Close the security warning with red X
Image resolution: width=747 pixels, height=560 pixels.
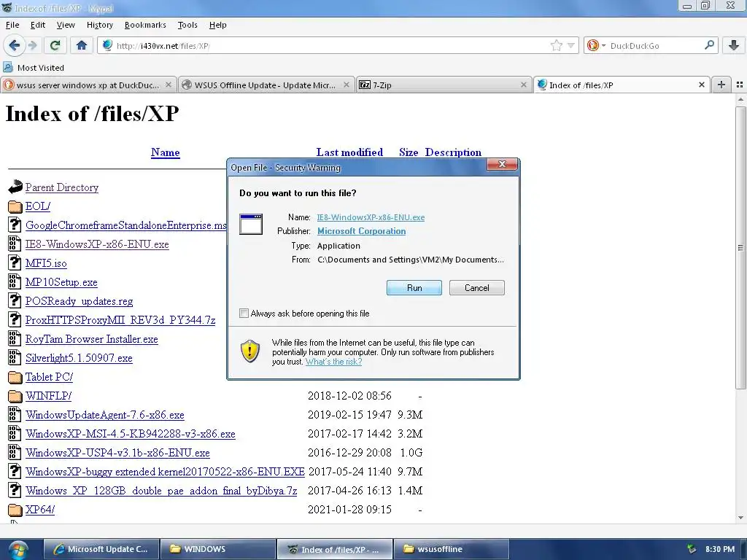coord(502,164)
